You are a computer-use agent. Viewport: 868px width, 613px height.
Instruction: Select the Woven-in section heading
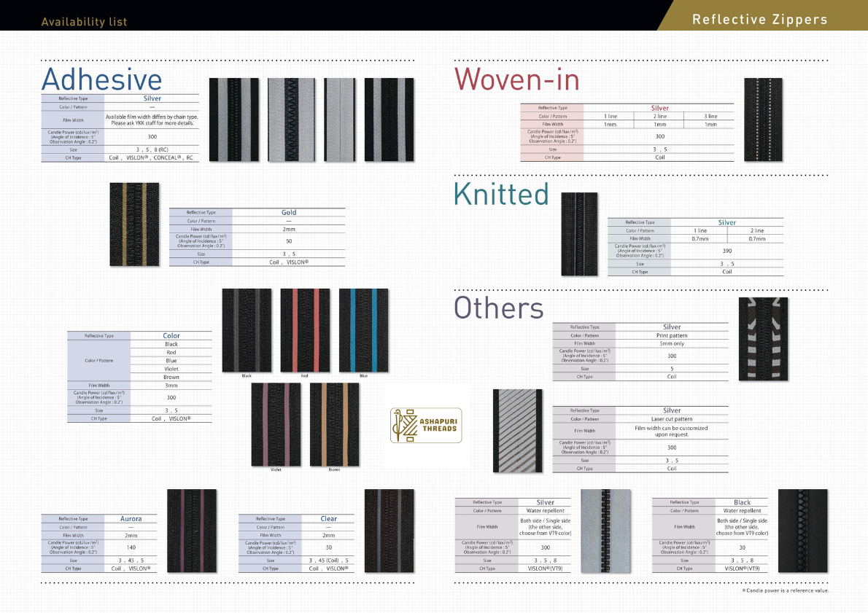pos(516,79)
